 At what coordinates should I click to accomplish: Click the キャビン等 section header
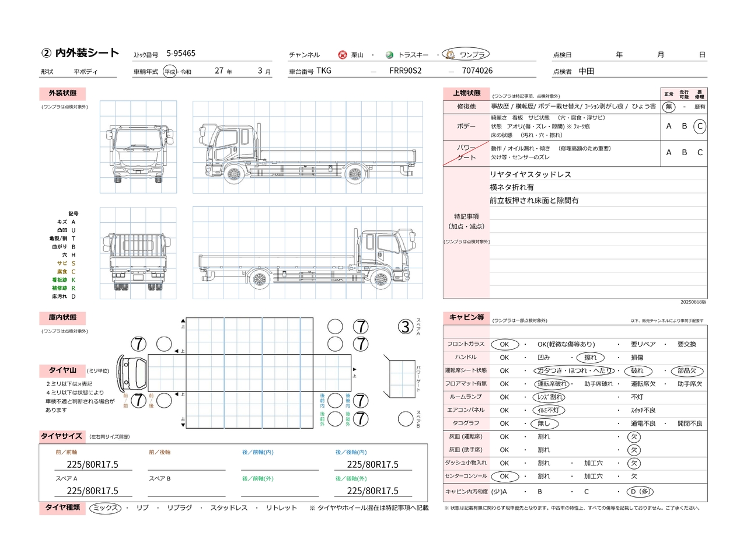tap(466, 317)
